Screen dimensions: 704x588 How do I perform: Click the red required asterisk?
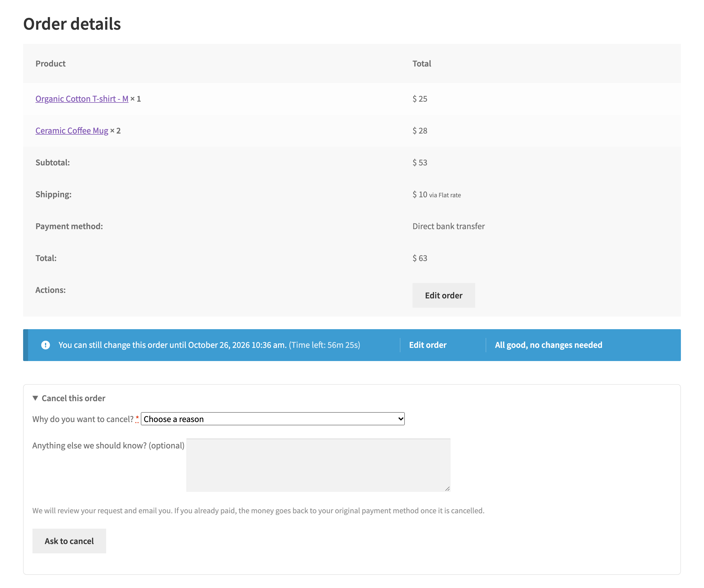click(137, 419)
